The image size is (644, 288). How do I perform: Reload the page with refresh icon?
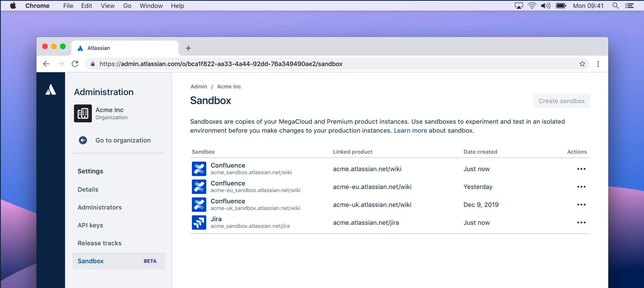[x=75, y=64]
